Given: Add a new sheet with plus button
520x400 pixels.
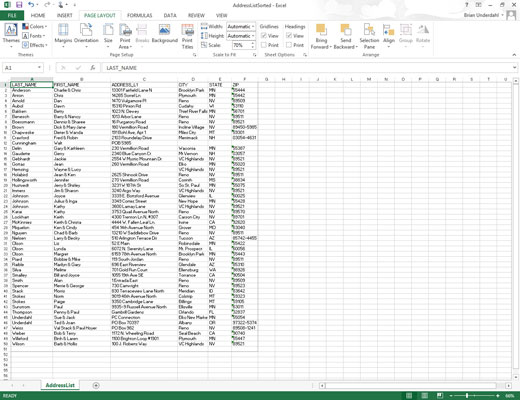Looking at the screenshot, I should point(96,385).
